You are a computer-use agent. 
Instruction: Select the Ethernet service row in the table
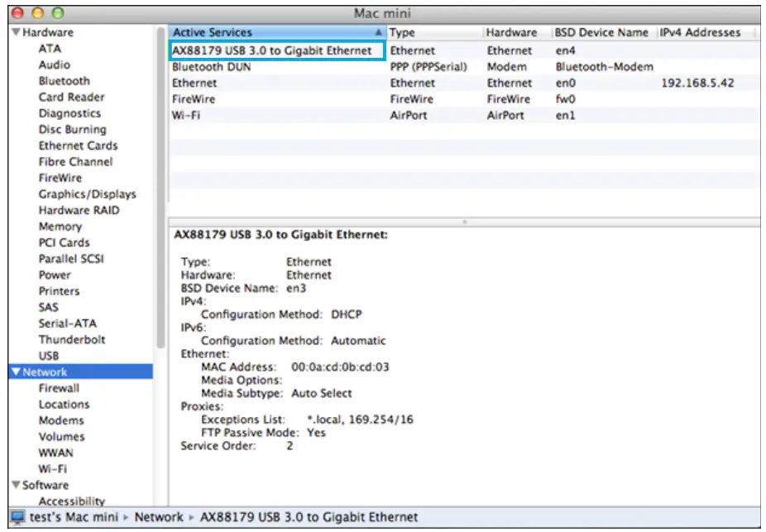(x=464, y=83)
